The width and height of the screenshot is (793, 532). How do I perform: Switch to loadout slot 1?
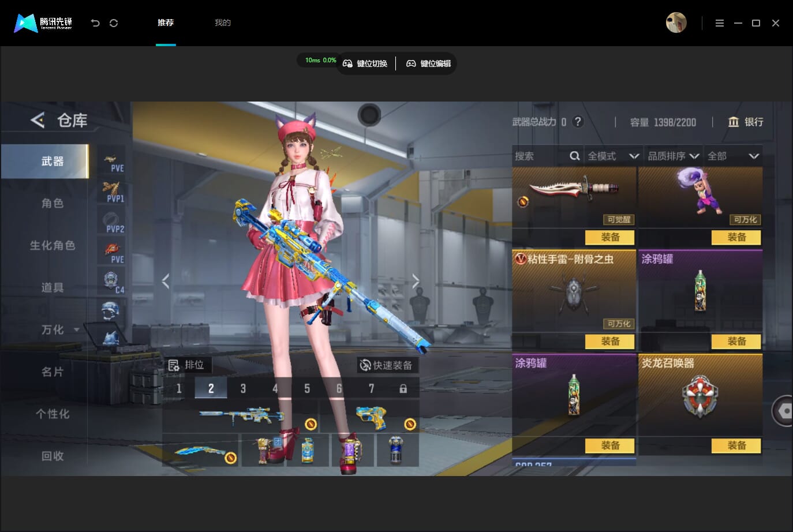(179, 388)
